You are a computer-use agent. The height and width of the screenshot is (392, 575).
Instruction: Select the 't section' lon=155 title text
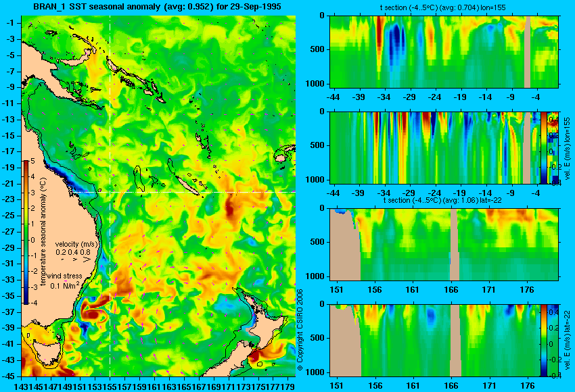tap(442, 7)
